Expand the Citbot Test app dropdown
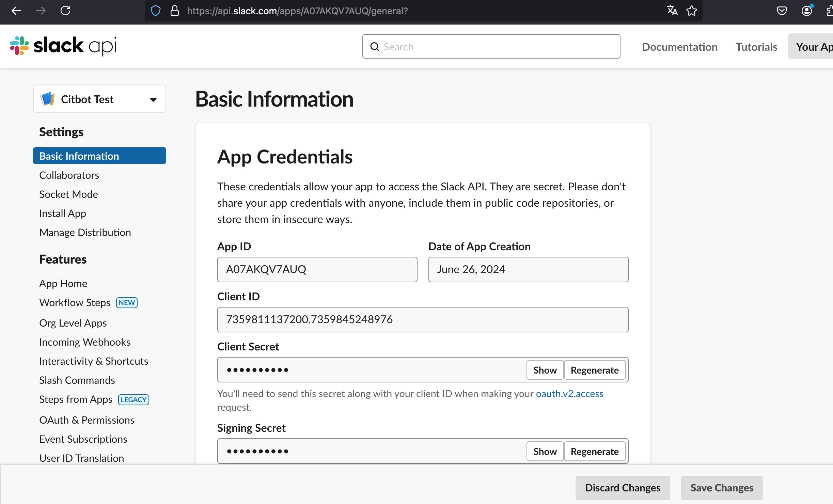This screenshot has width=833, height=504. coord(99,99)
